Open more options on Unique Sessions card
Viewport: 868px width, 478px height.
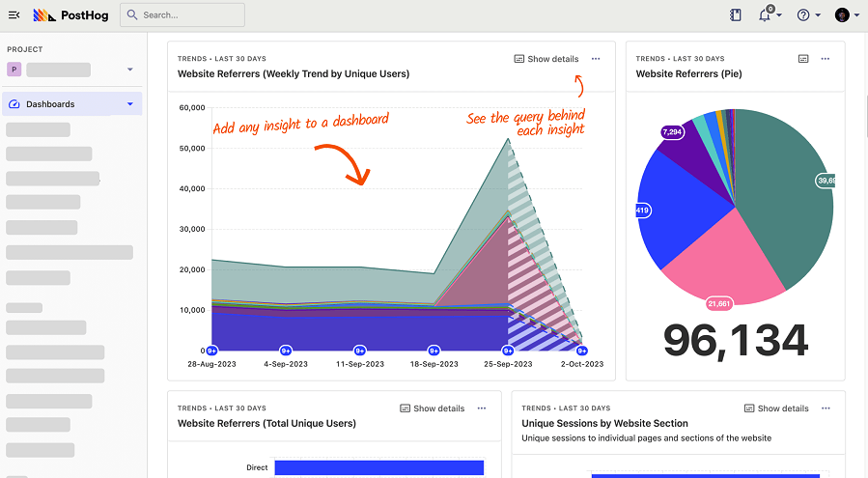(826, 408)
